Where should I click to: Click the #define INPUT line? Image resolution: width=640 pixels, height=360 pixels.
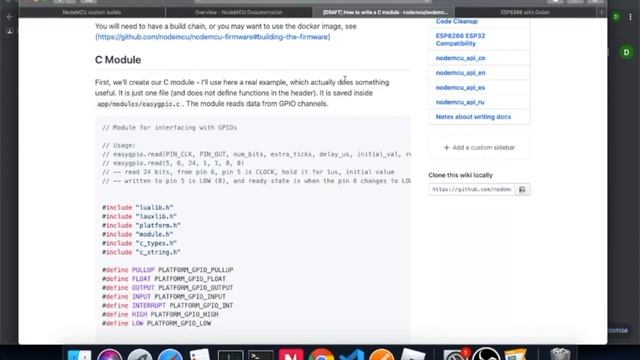[x=164, y=297]
